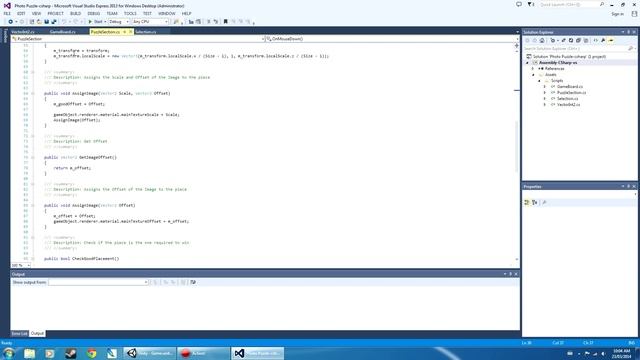Expand the References node in Solution Explorer
The image size is (640, 360).
pos(533,69)
